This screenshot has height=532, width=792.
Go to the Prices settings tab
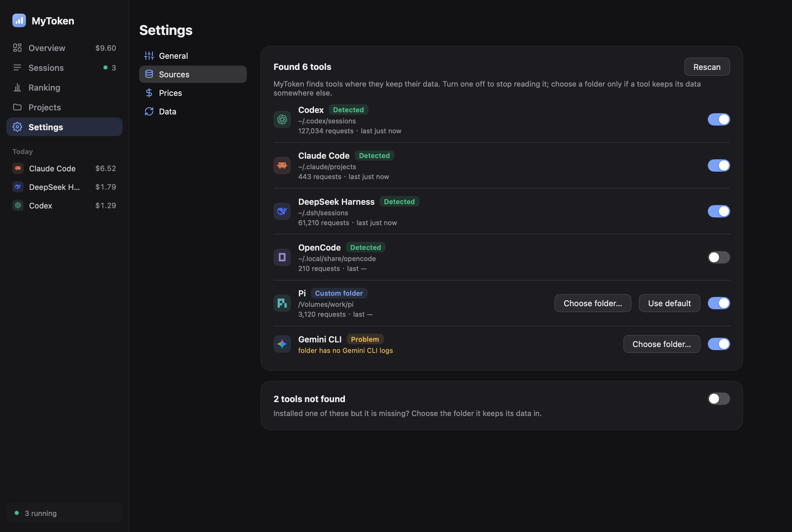[x=193, y=92]
